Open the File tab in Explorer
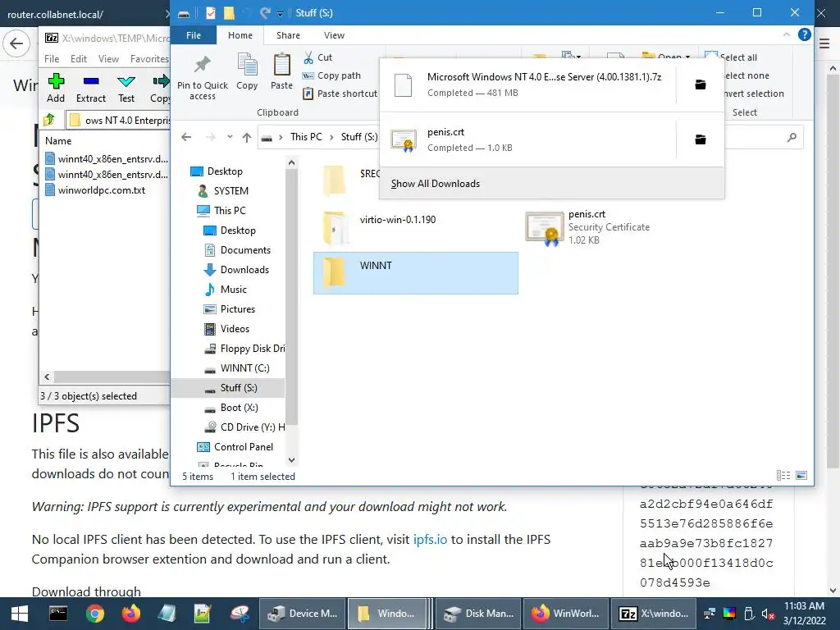Viewport: 840px width, 630px height. point(194,35)
